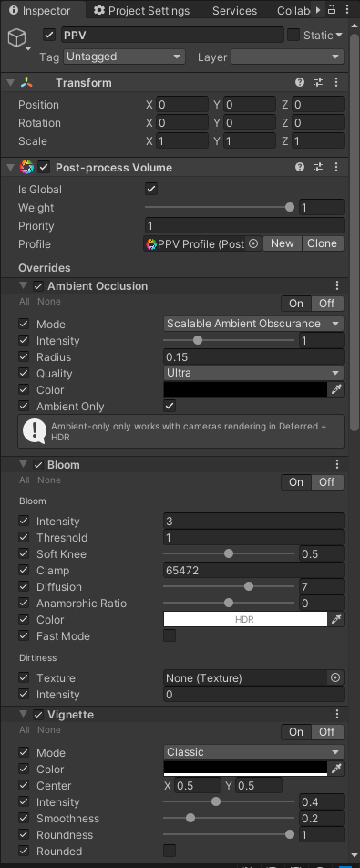Click On for Ambient Occlusion
The image size is (360, 868).
pos(296,304)
